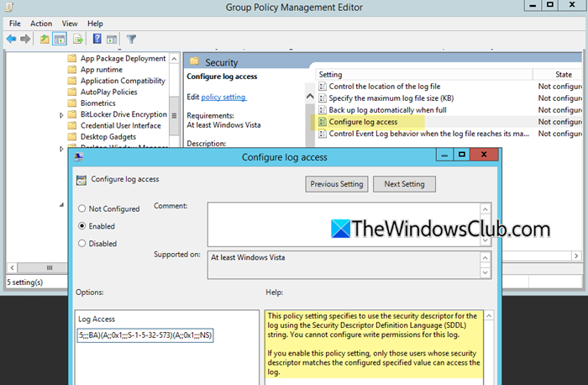Click the Show/Hide action pane icon
Image resolution: width=588 pixels, height=385 pixels.
(x=112, y=39)
